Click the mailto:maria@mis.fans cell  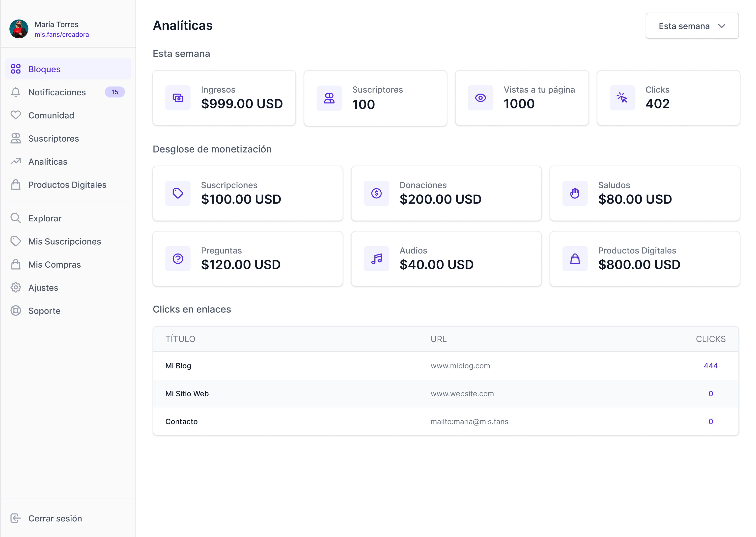(x=469, y=422)
